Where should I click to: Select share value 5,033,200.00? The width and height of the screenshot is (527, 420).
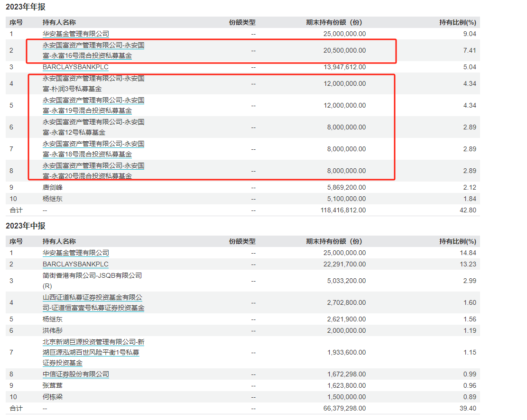(x=347, y=281)
